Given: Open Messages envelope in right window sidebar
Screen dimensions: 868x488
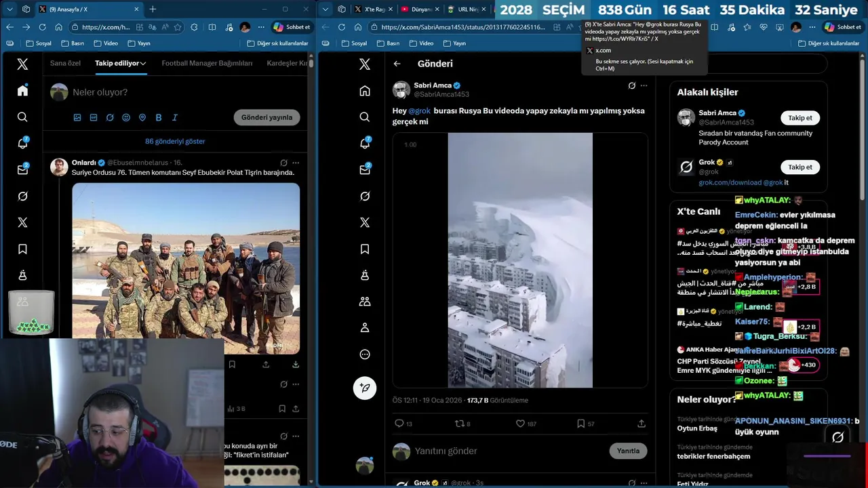Looking at the screenshot, I should point(365,169).
